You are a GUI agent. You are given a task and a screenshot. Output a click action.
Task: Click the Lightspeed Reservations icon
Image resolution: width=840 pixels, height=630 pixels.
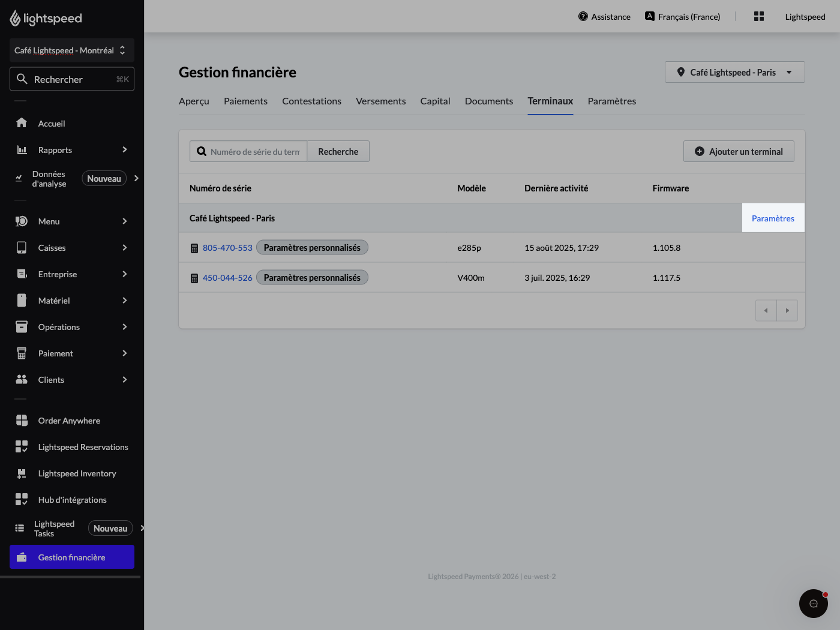click(22, 447)
